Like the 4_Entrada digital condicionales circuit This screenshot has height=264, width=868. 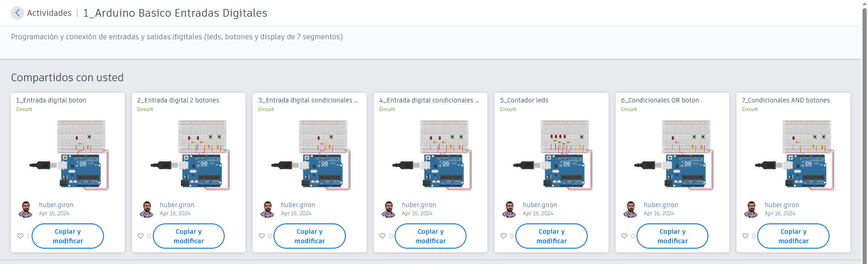(x=382, y=236)
